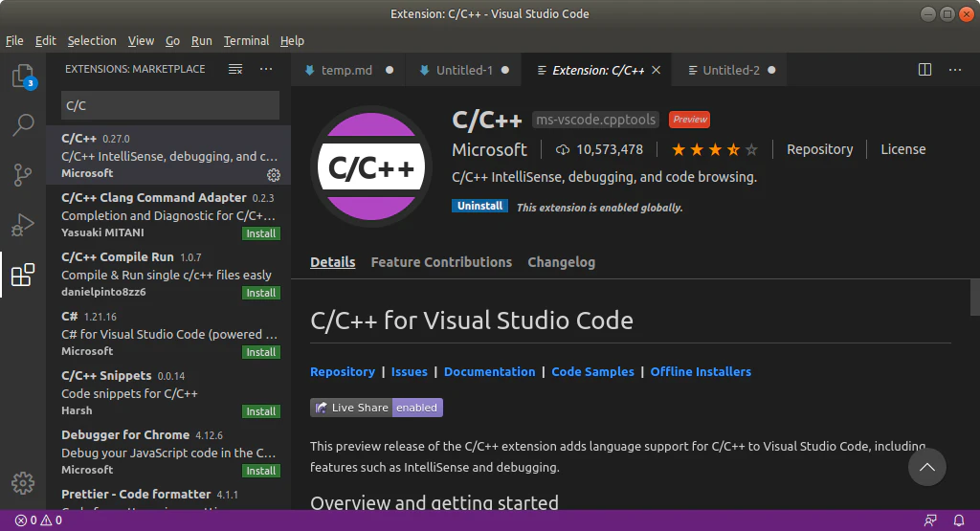Install Debugger for Chrome extension
The image size is (980, 531).
pyautogui.click(x=260, y=471)
